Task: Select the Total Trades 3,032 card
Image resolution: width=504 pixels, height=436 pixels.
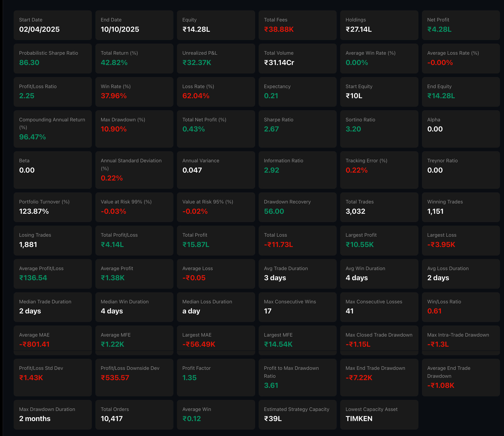Action: [x=379, y=207]
